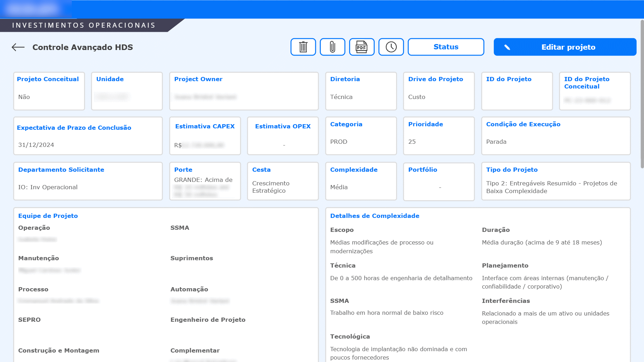The width and height of the screenshot is (644, 362).
Task: Export the project as PDF
Action: (x=362, y=47)
